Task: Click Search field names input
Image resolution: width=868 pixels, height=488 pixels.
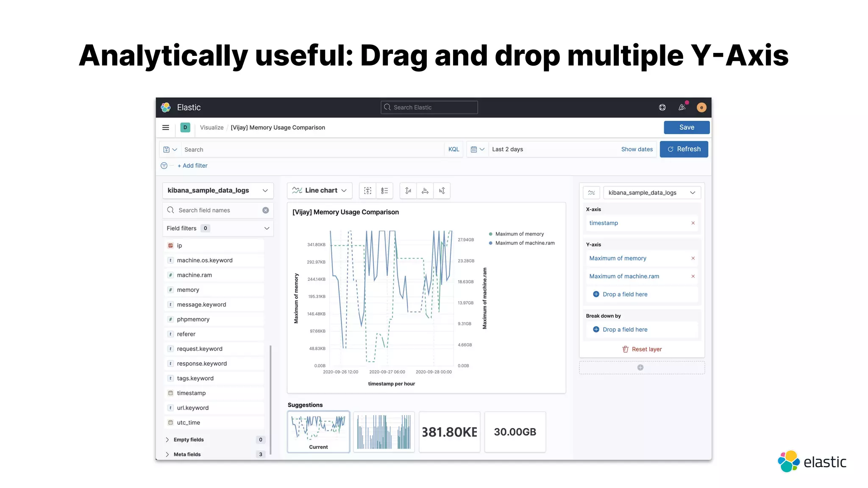Action: click(218, 210)
